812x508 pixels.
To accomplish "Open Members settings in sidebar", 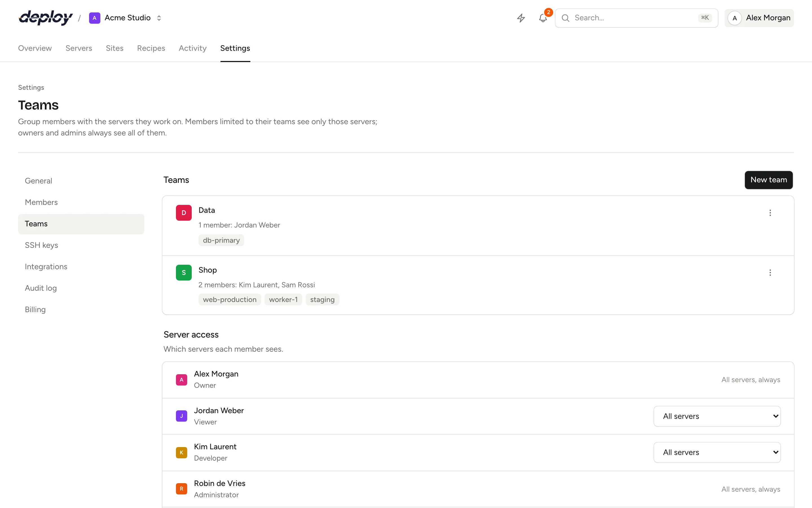I will (81, 202).
